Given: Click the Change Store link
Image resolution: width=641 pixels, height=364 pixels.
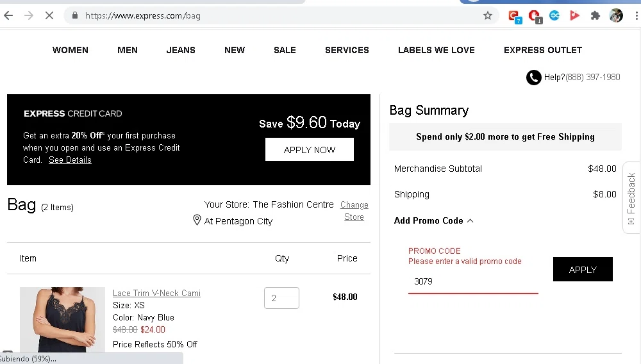Looking at the screenshot, I should pos(354,211).
